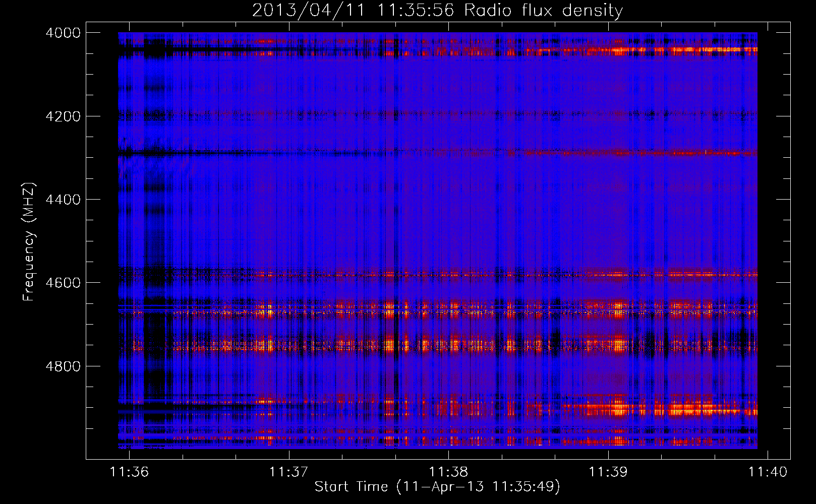Select the 11:39 time axis label
Screen dimensions: 816x504
coord(608,472)
